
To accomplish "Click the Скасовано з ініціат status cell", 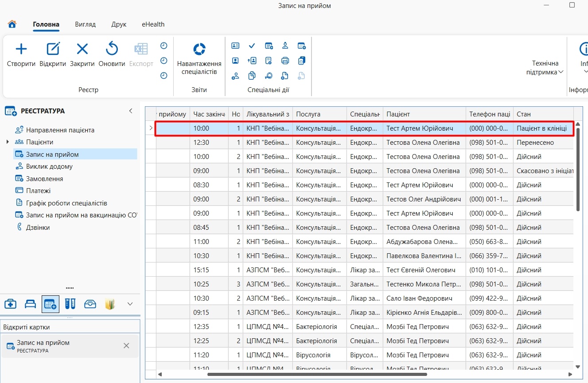I will [x=543, y=171].
